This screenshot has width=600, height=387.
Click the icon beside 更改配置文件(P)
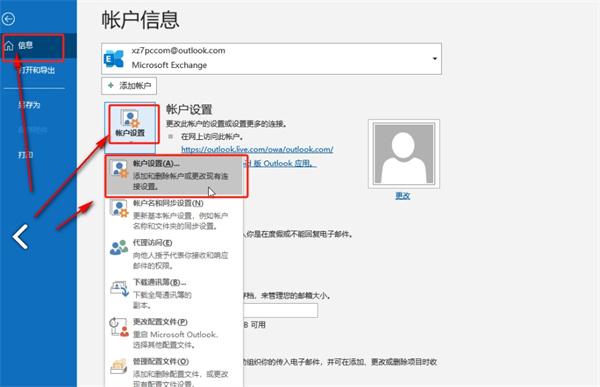[x=119, y=327]
